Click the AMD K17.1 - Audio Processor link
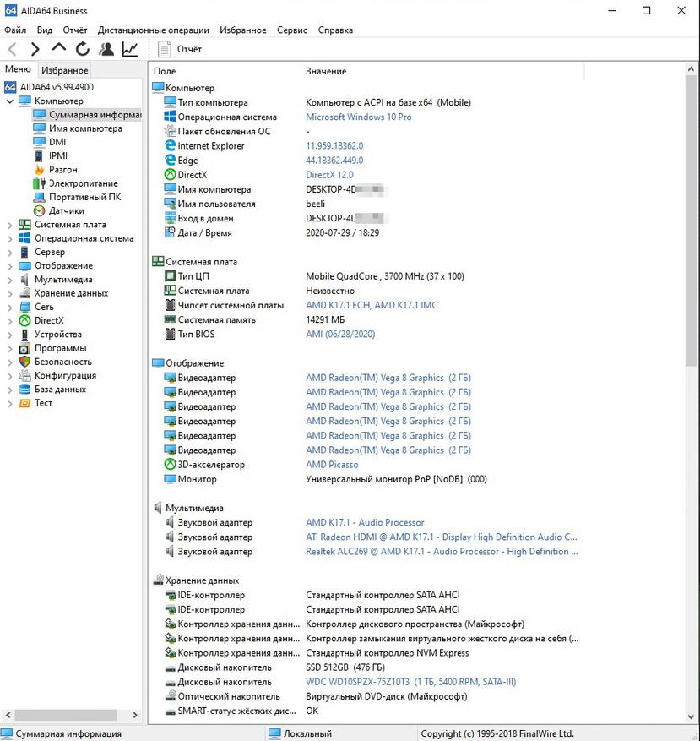The height and width of the screenshot is (741, 700). point(365,522)
